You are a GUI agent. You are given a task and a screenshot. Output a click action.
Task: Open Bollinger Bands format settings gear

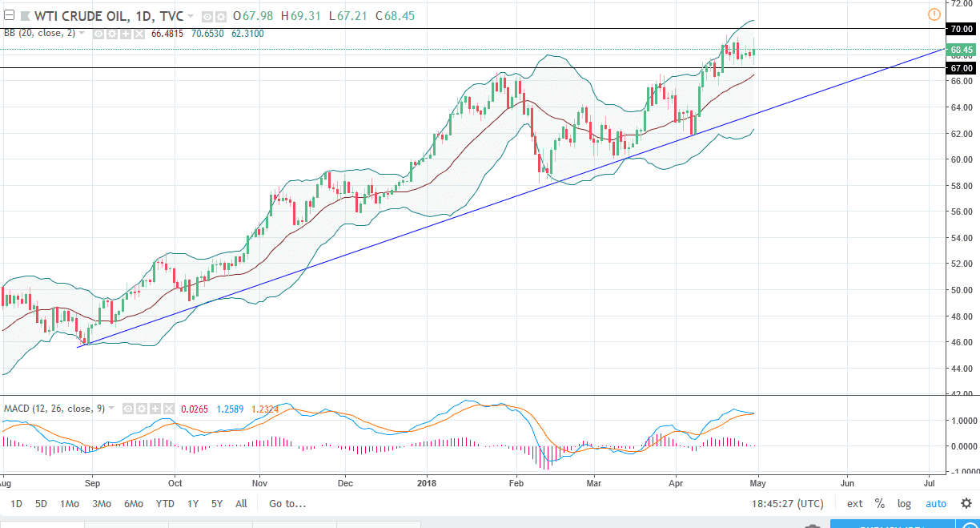tap(110, 34)
